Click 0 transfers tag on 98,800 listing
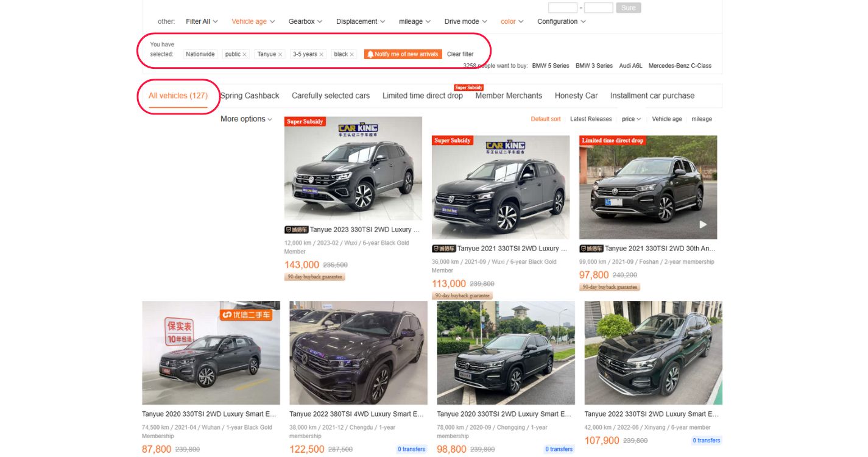868x457 pixels. 559,449
